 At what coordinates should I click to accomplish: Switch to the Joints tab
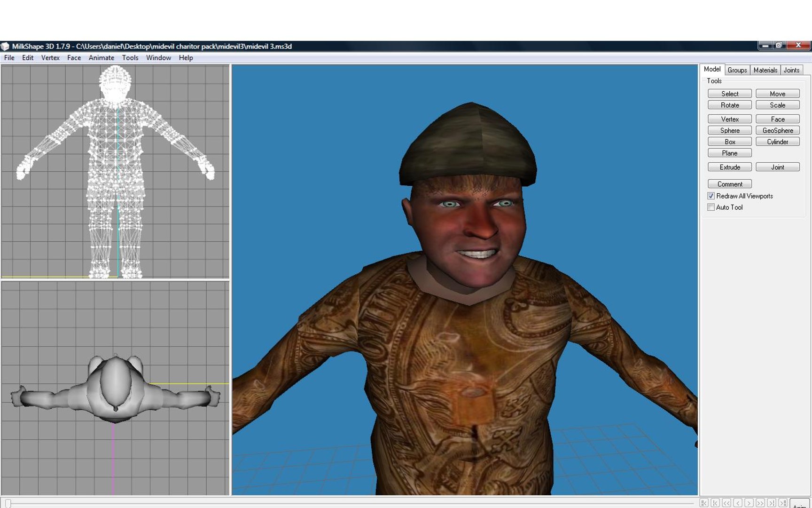(791, 70)
